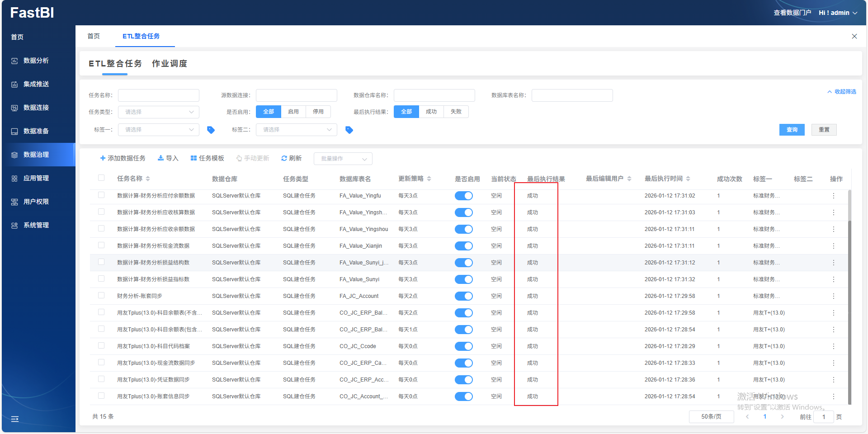The height and width of the screenshot is (434, 868).
Task: Sort by 最后执行时间 column
Action: pos(688,179)
